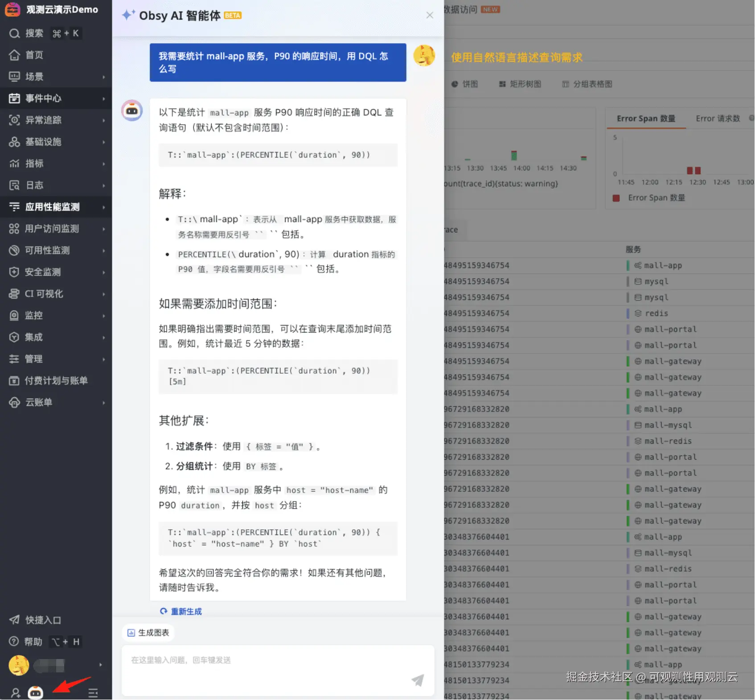
Task: Select the Error 请求数 tab
Action: (718, 119)
